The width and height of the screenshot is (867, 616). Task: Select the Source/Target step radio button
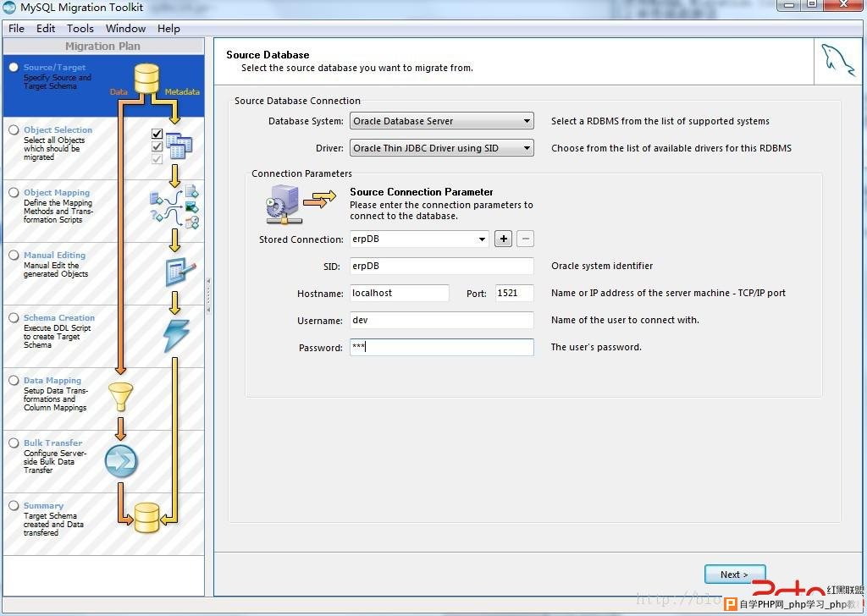(x=14, y=67)
